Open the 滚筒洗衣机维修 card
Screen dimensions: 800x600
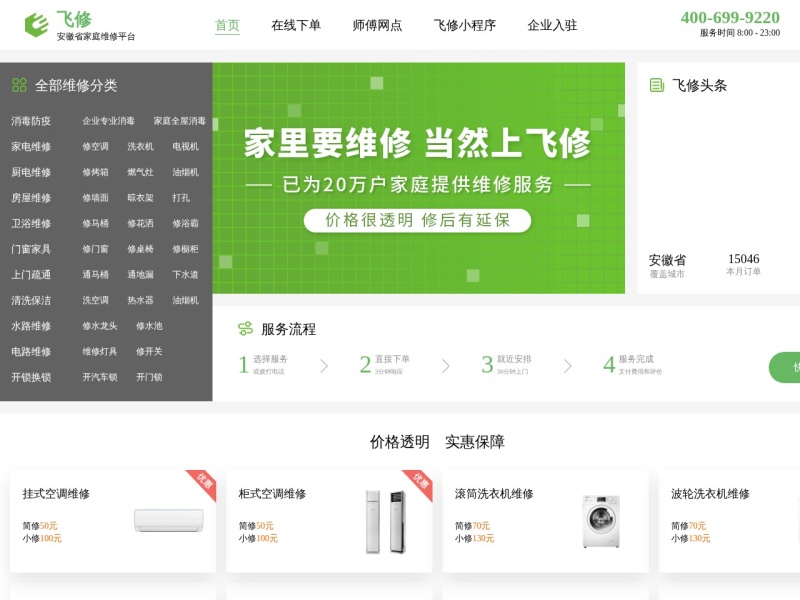point(545,521)
